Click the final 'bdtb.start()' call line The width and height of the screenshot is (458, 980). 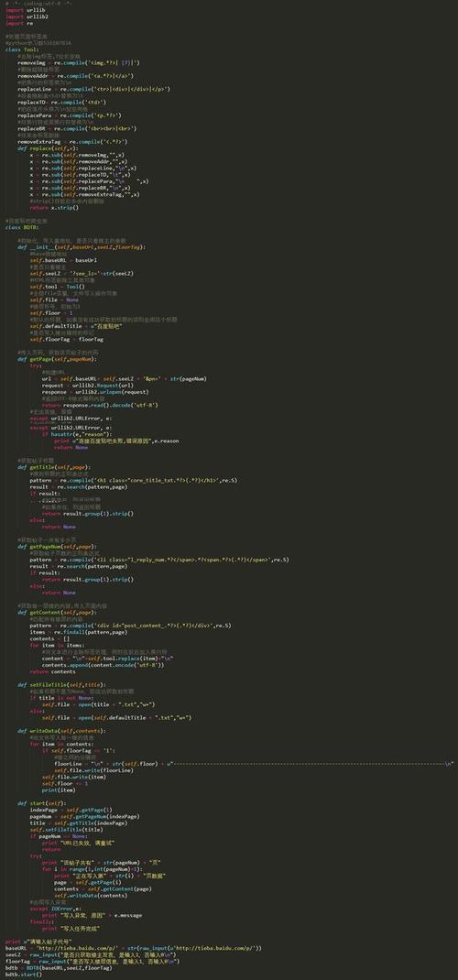[x=23, y=975]
